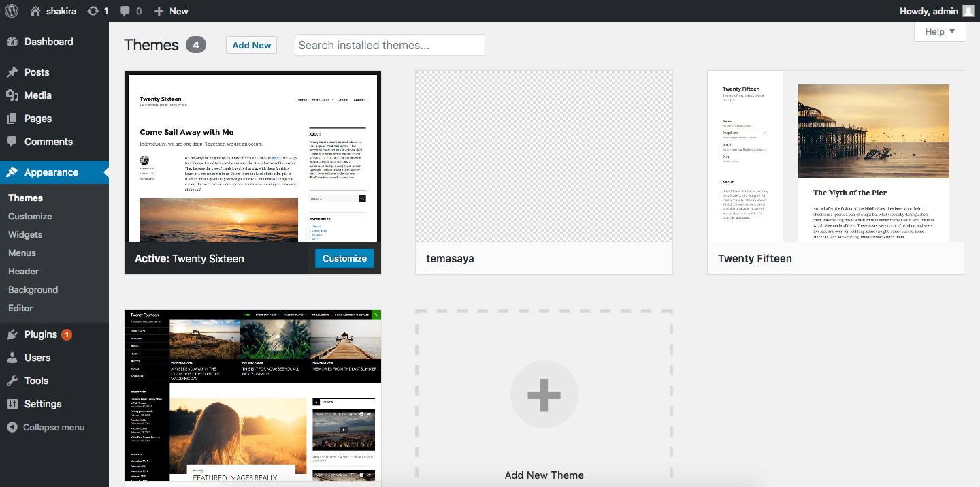Select the Twenty Fifteen theme thumbnail
Screen dimensions: 980x487
click(835, 156)
